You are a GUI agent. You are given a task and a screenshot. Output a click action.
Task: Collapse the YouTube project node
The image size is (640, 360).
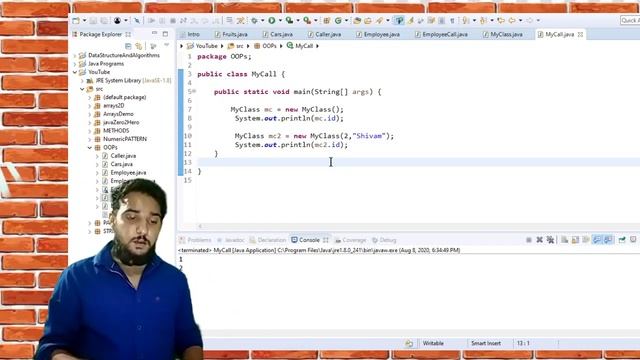click(75, 72)
